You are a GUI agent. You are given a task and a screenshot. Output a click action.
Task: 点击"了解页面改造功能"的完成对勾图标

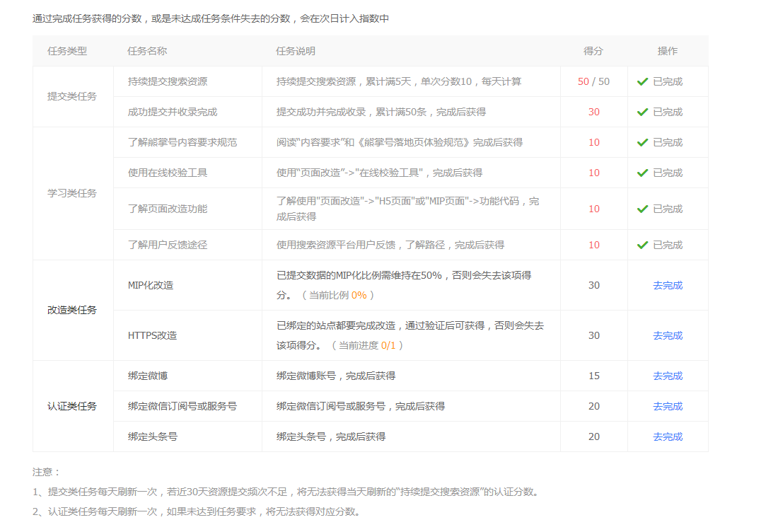[x=642, y=209]
